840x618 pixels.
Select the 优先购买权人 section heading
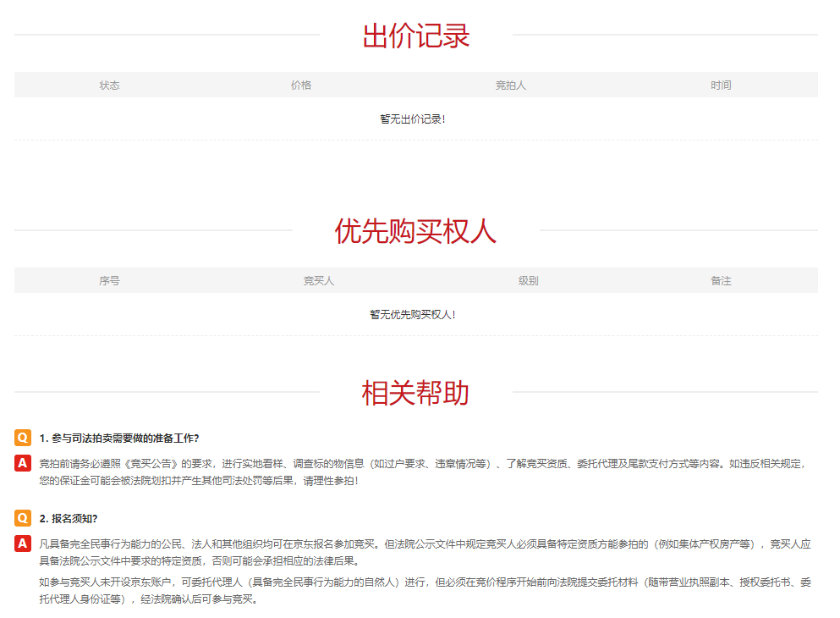(415, 232)
